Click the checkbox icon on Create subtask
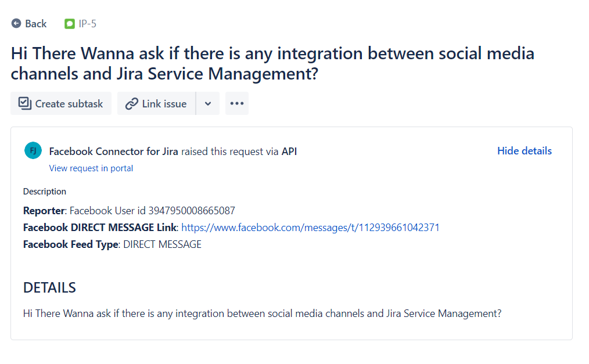 (x=24, y=103)
